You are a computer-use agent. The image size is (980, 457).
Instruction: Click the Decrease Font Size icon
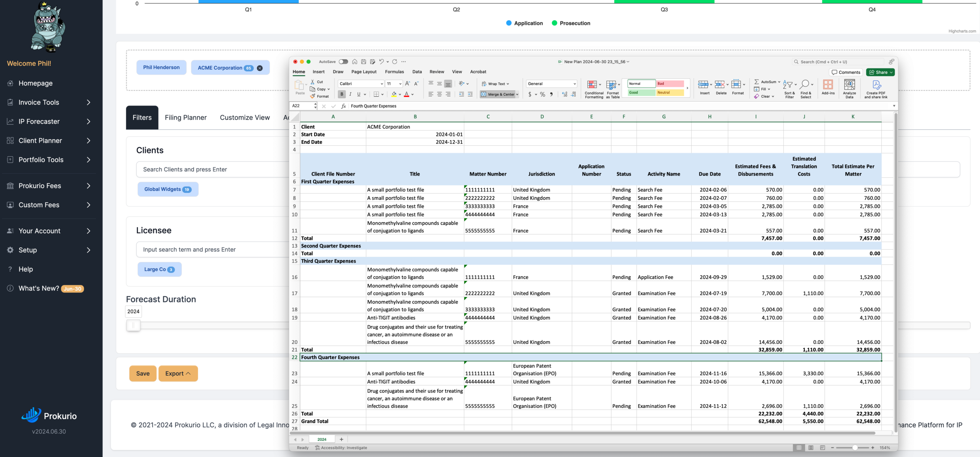click(x=416, y=83)
